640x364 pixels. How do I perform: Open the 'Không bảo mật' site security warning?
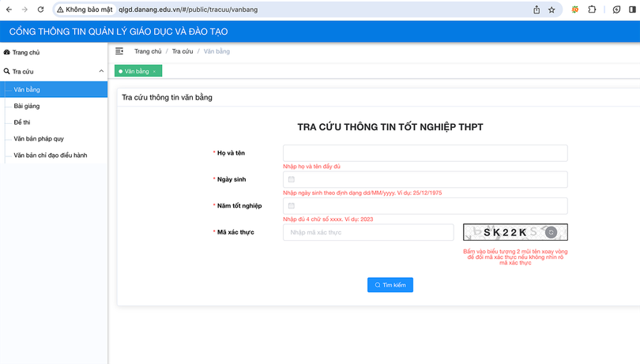click(85, 9)
